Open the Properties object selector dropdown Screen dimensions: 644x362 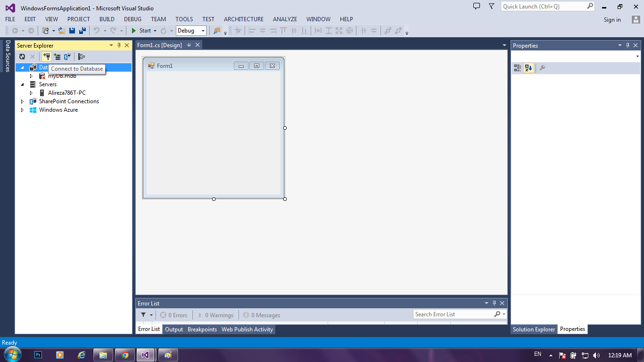point(637,57)
